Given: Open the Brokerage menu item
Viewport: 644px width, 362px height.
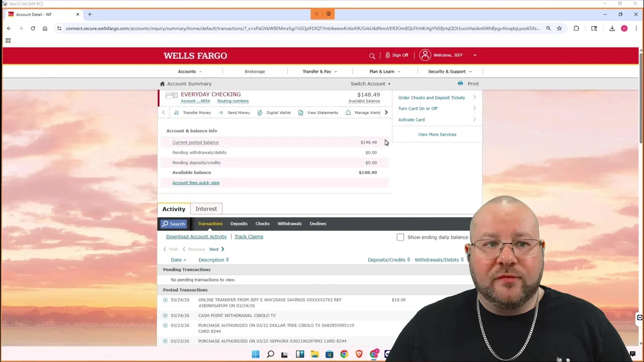Looking at the screenshot, I should click(x=255, y=71).
